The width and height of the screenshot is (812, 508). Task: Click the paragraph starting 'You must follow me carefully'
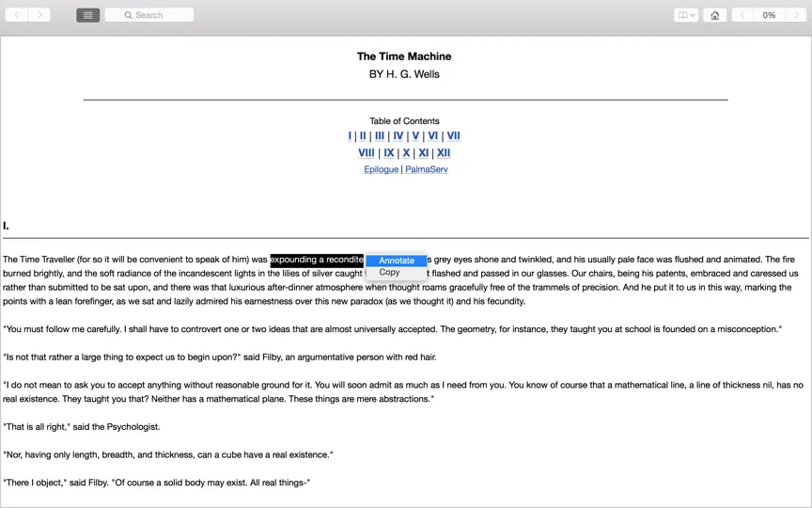pyautogui.click(x=392, y=329)
